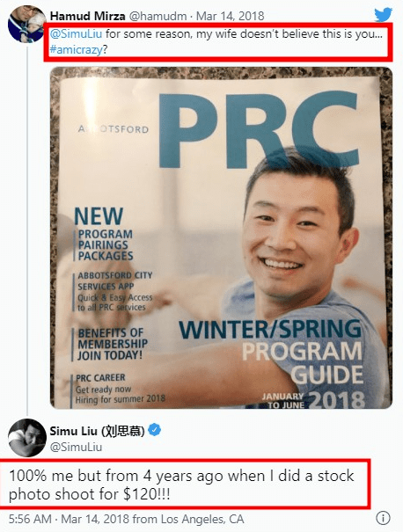The image size is (403, 532).
Task: Click Simu Liu's blue verified badge
Action: (155, 430)
